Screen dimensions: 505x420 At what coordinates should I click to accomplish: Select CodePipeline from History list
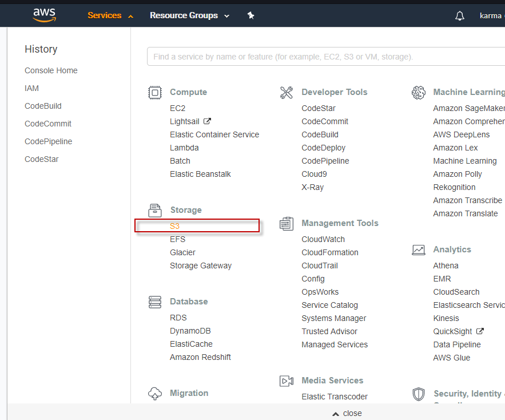click(x=48, y=141)
